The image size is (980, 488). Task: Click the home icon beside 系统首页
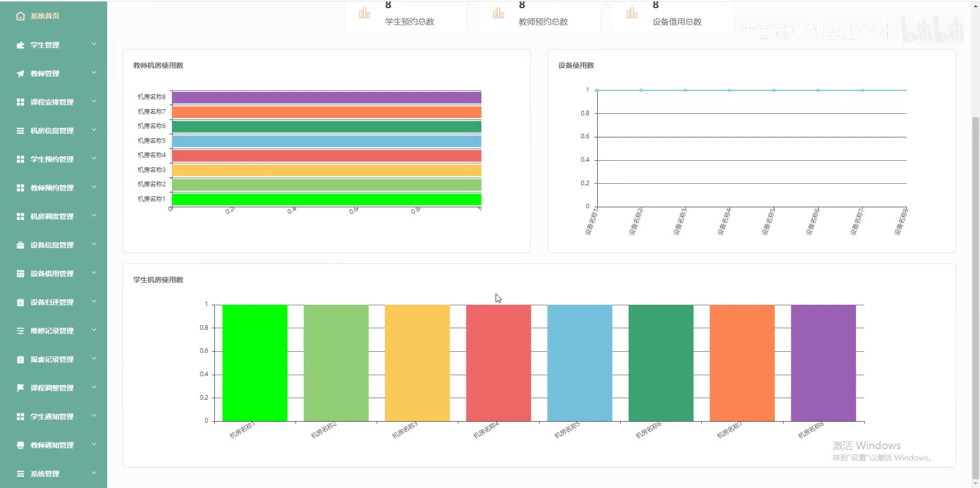click(20, 16)
